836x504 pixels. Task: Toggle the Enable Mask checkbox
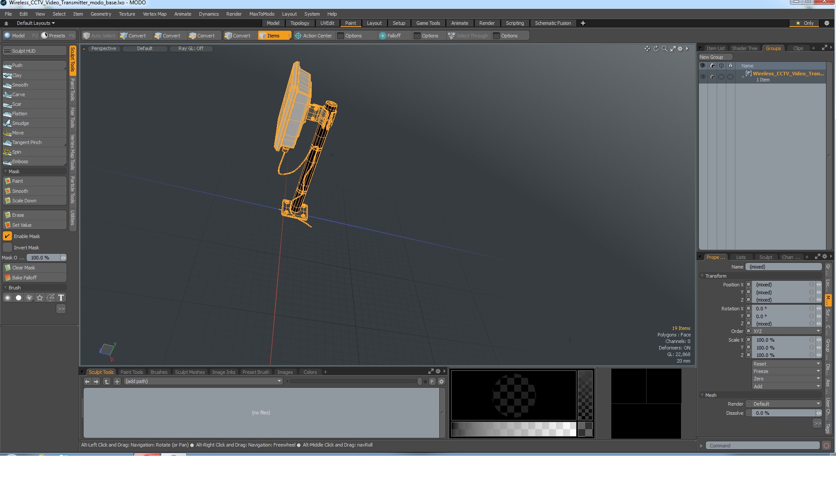[x=7, y=236]
